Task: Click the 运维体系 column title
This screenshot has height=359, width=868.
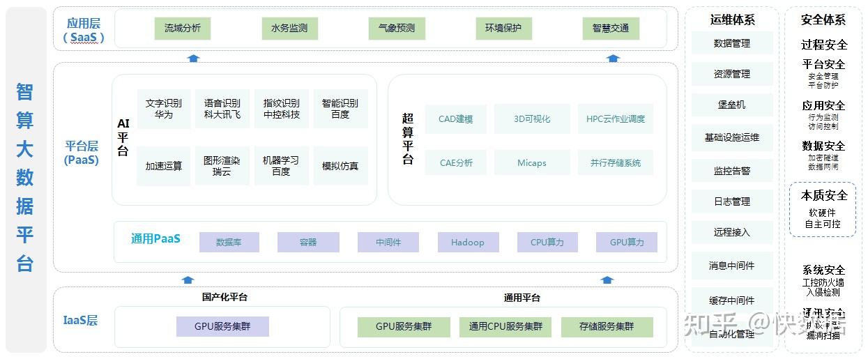Action: click(733, 20)
